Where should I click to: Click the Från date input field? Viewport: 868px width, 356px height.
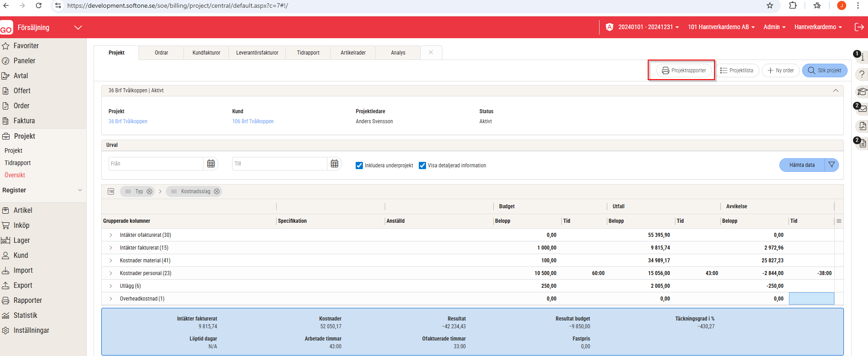pyautogui.click(x=155, y=164)
